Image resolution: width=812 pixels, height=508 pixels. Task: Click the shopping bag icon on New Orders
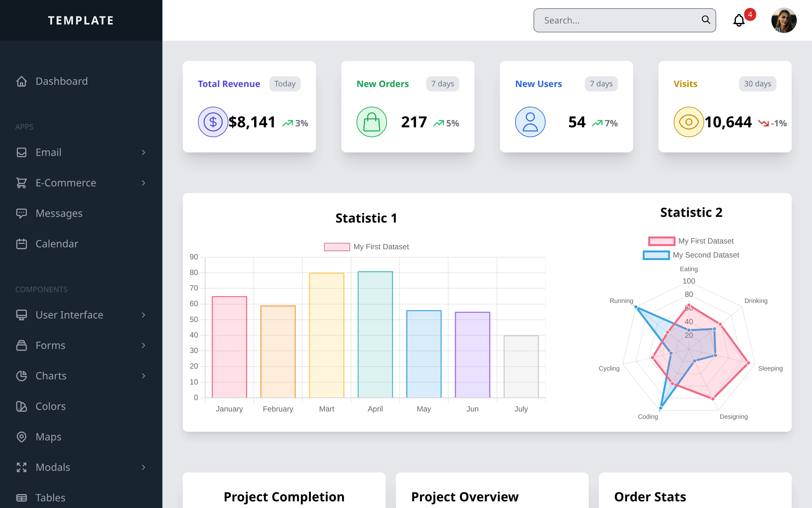[371, 122]
